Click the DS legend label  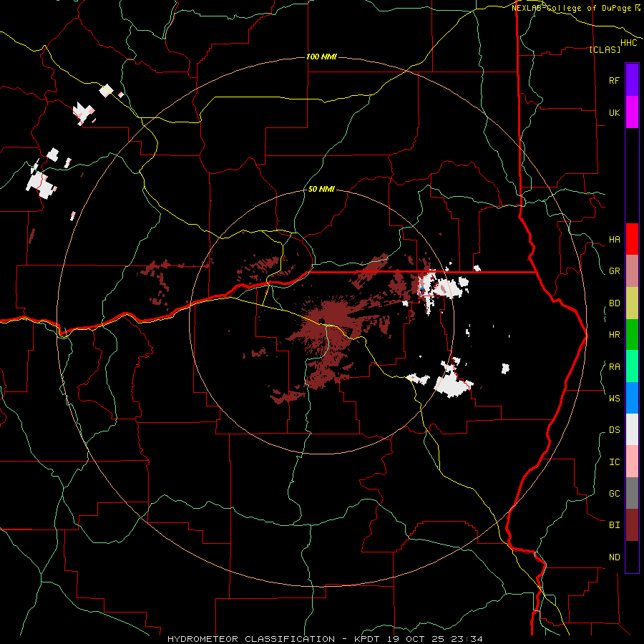click(x=614, y=430)
